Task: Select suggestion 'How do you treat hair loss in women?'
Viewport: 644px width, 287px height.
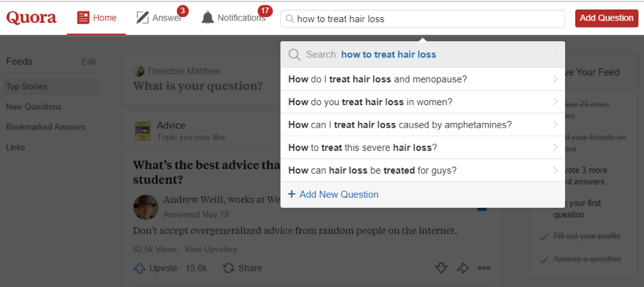Action: (x=422, y=102)
